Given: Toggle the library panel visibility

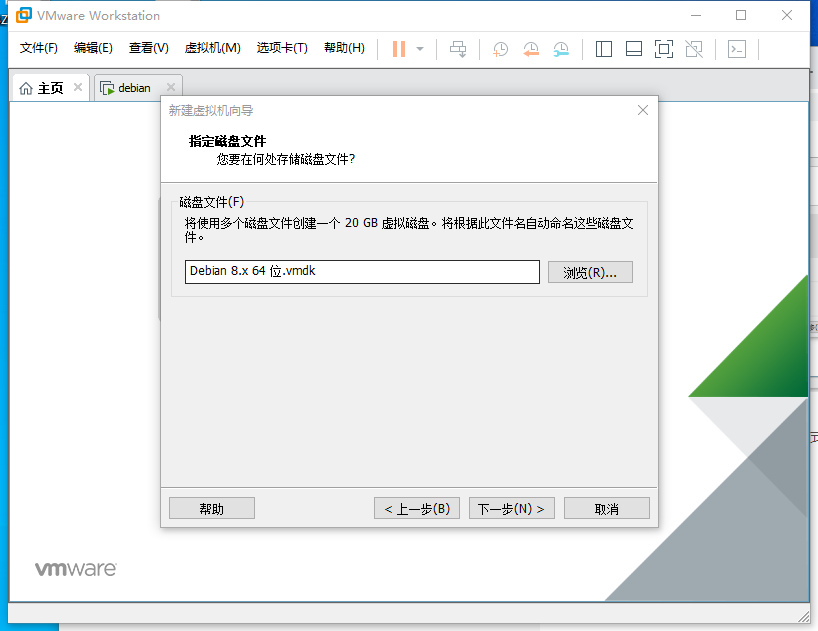Looking at the screenshot, I should tap(604, 48).
